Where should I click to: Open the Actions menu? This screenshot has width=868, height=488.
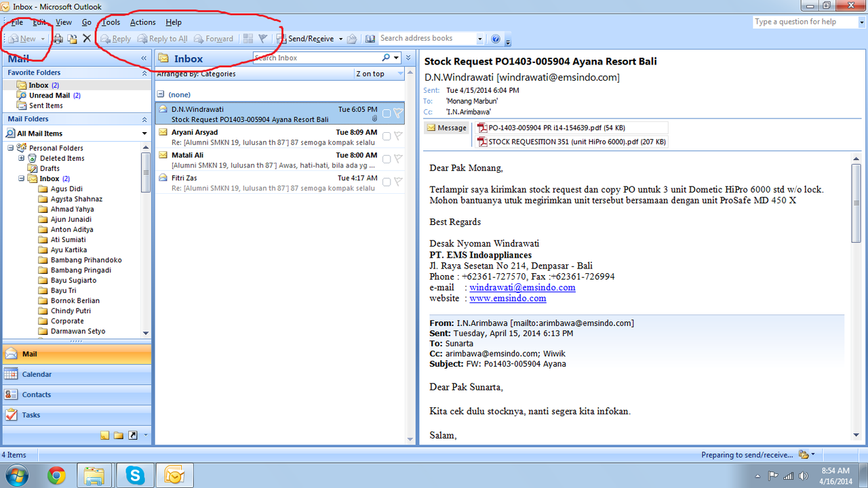tap(142, 22)
